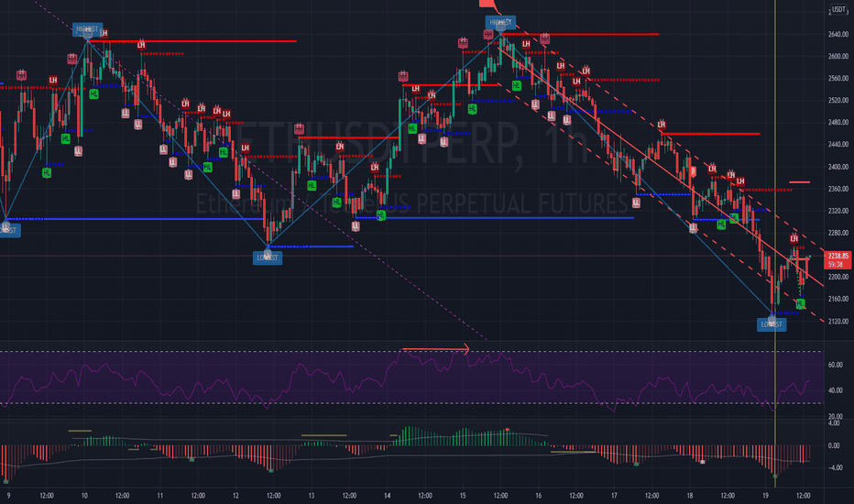Click the 40.00 value on the RSI scale

[x=835, y=390]
